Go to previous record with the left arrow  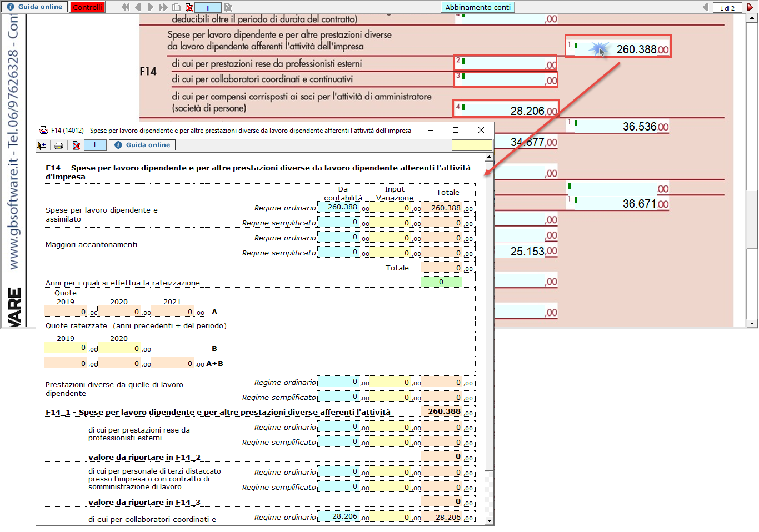[138, 7]
